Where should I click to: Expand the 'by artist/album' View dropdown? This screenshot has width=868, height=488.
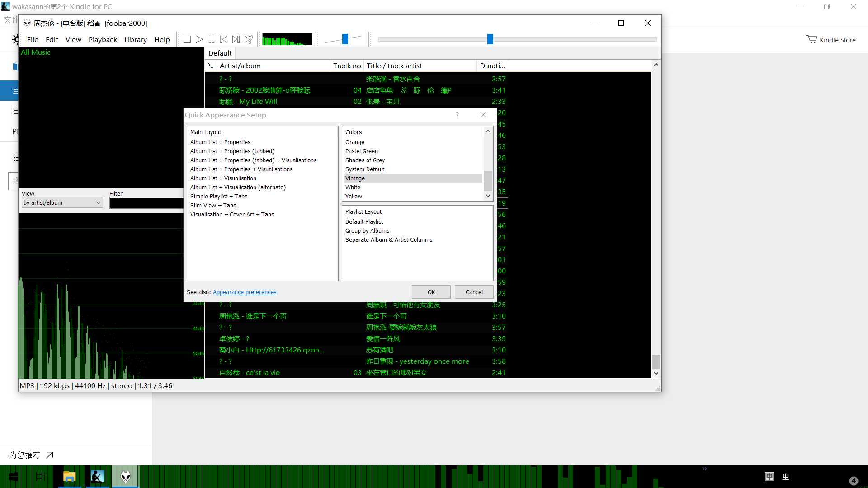[62, 202]
